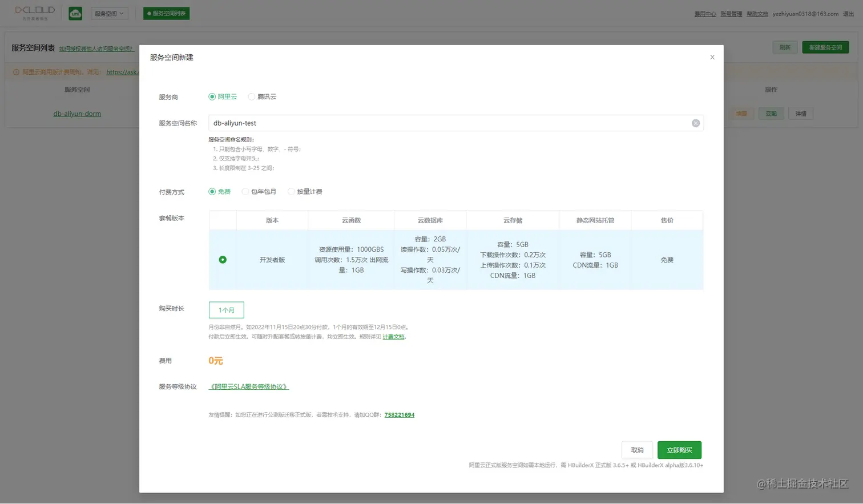The width and height of the screenshot is (863, 504).
Task: Close the 服务空间新建 dialog
Action: pyautogui.click(x=712, y=57)
